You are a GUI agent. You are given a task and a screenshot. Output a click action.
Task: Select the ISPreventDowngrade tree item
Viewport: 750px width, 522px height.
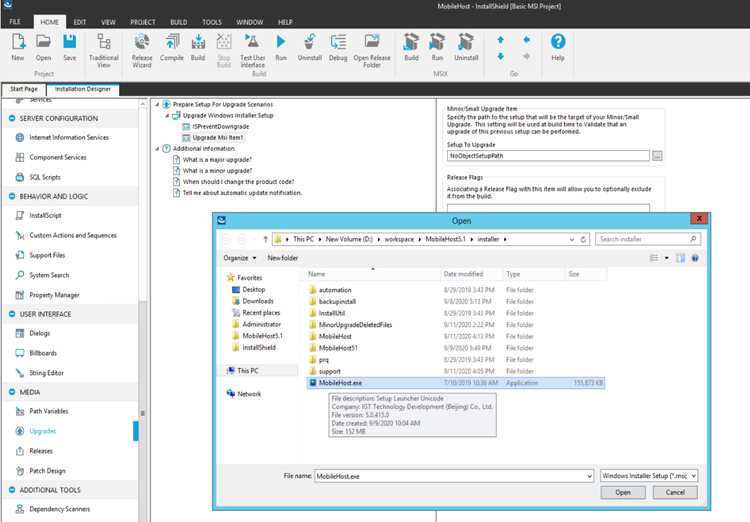221,127
